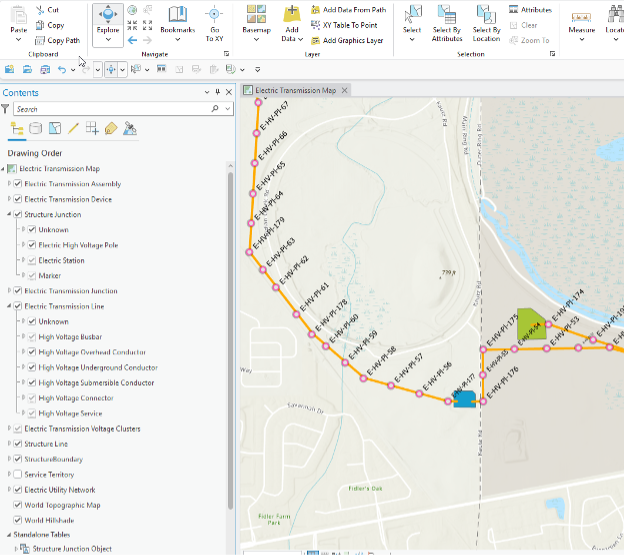The image size is (624, 556).
Task: Select StructureBoundary layer in Contents
Action: (x=54, y=459)
